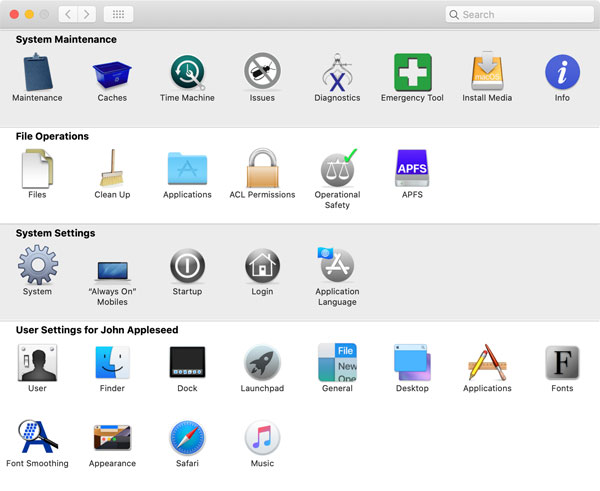The width and height of the screenshot is (600, 491).
Task: Open "Always On" Mobiles laptop pane
Action: pos(112,271)
